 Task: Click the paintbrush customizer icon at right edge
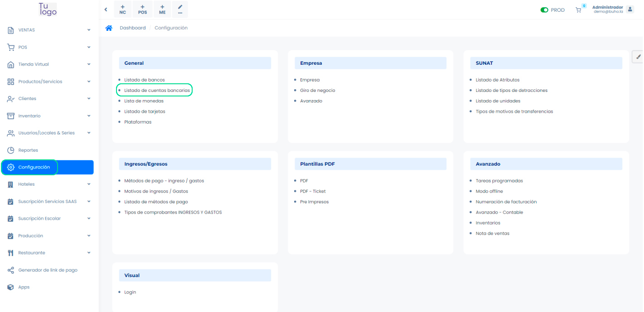pos(638,57)
